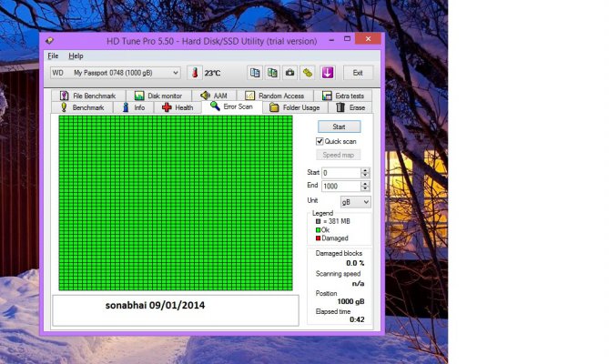The width and height of the screenshot is (609, 364).
Task: Switch to the Erase tab
Action: pos(350,107)
